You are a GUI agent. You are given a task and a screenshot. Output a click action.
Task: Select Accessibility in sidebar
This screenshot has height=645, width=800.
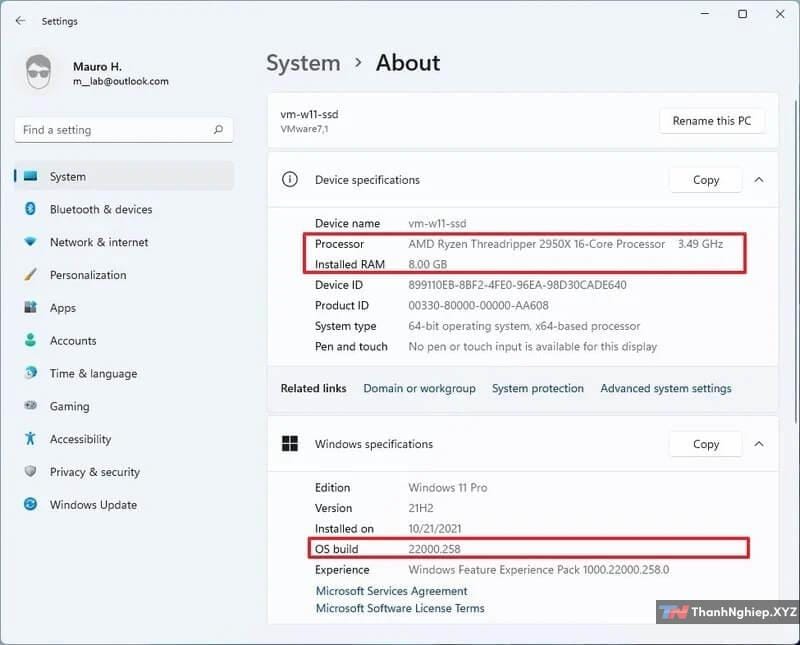(x=124, y=439)
